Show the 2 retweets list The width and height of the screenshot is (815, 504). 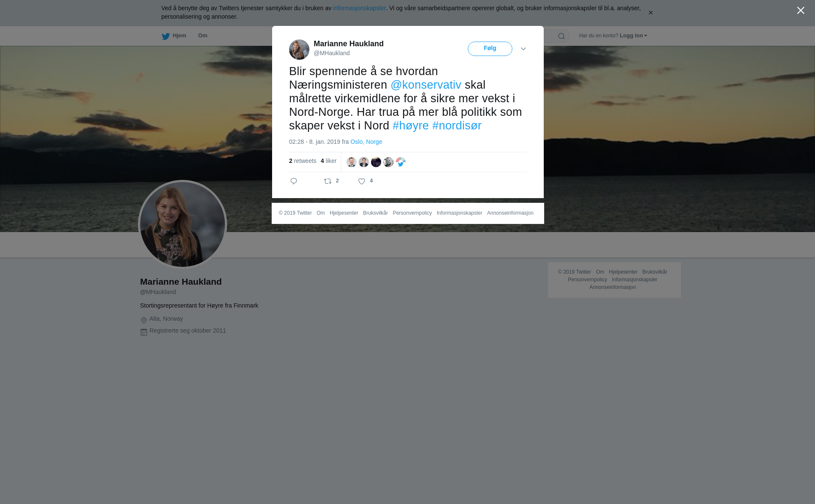[303, 161]
